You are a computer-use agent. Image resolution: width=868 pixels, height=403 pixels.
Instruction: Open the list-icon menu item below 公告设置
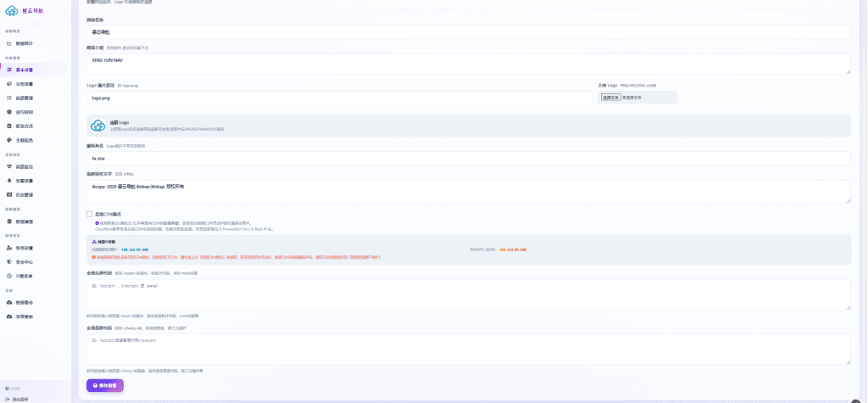click(33, 98)
